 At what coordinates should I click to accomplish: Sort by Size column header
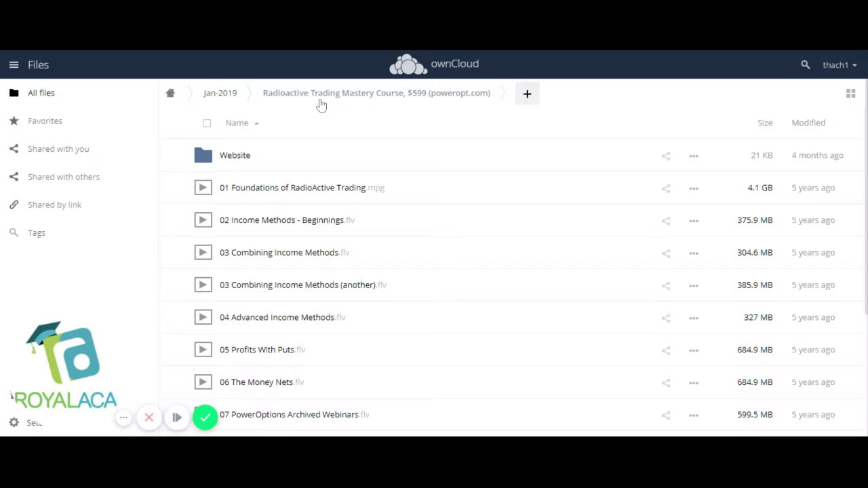pos(765,123)
